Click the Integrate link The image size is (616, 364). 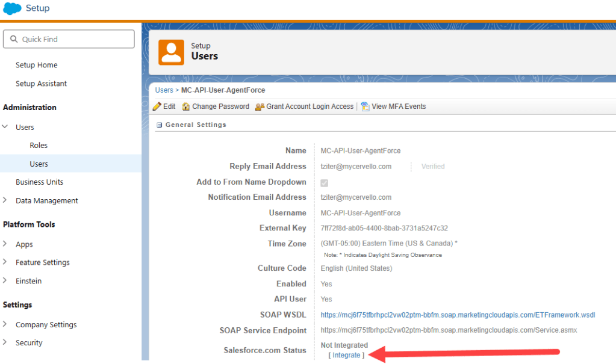[x=346, y=355]
